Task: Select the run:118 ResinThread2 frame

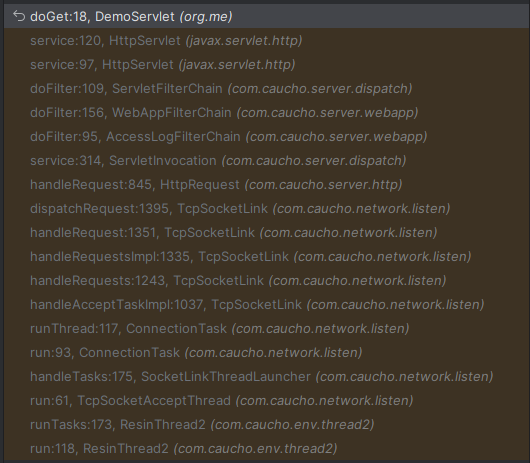Action: click(x=267, y=448)
